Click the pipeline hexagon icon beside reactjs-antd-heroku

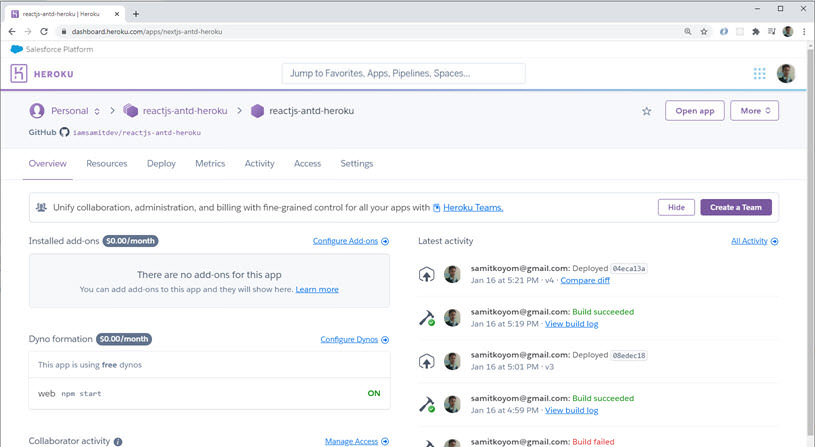point(130,111)
